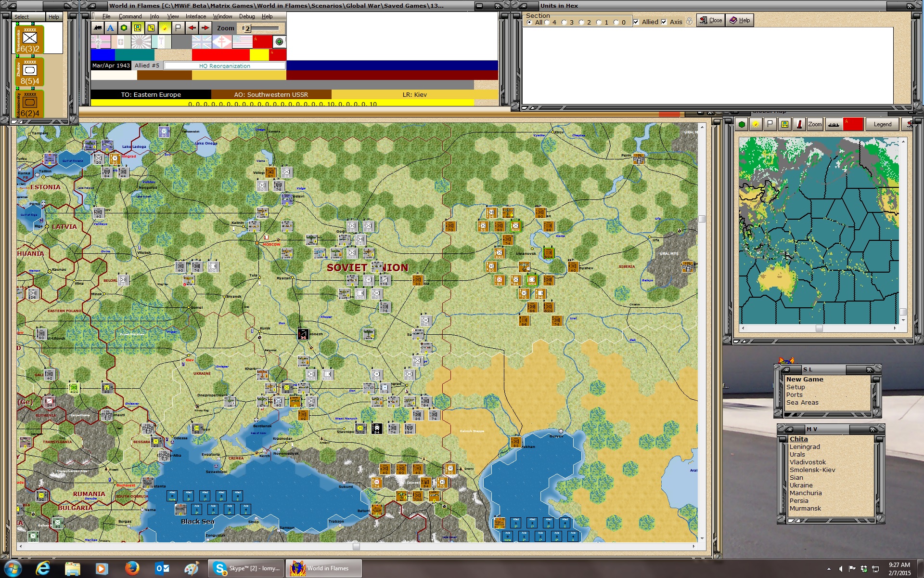
Task: Click the padlock icon in Units in Hex
Action: tap(689, 21)
